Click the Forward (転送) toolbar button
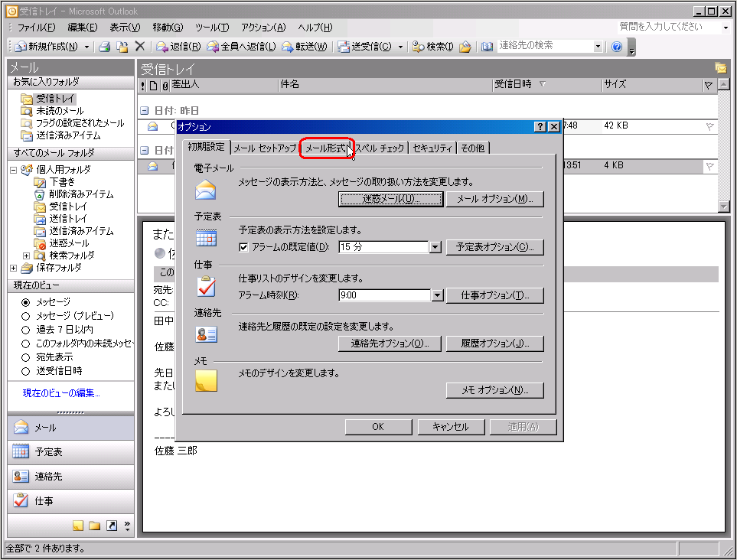This screenshot has height=560, width=737. click(304, 47)
